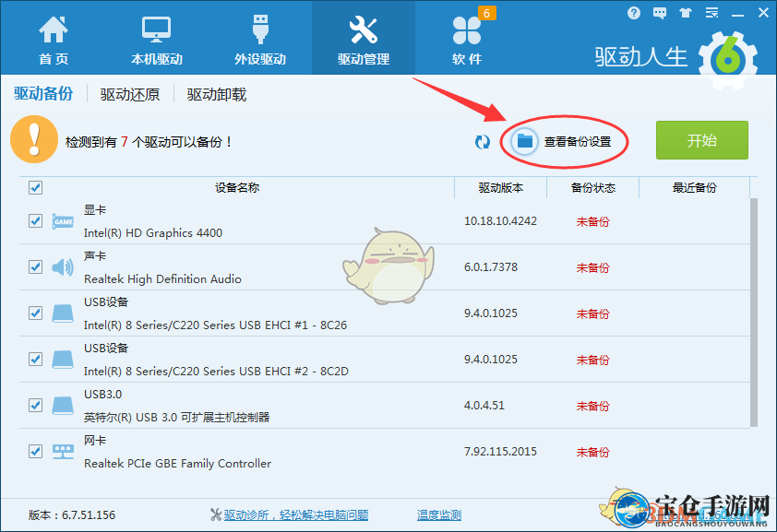Uncheck the USB 3.0 可扩展主机控制器 checkbox
The height and width of the screenshot is (532, 777).
coord(35,405)
